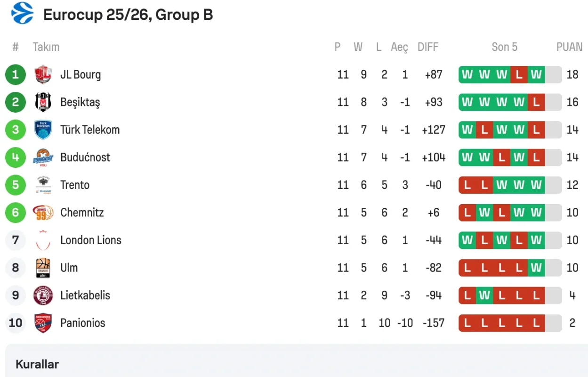Click the Eurocup 25/26, Group B title
Viewport: 588px width, 377px height.
tap(128, 15)
